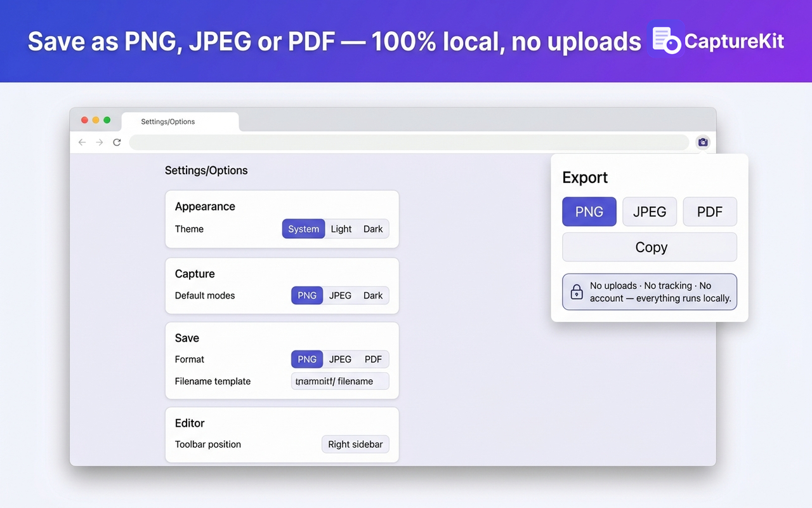
Task: Click the "Format" setting label
Action: coord(190,359)
